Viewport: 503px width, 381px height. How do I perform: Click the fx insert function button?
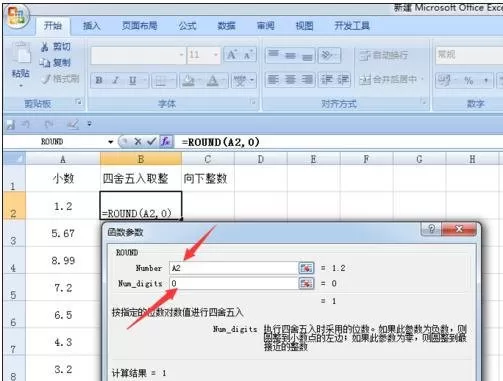[x=166, y=142]
